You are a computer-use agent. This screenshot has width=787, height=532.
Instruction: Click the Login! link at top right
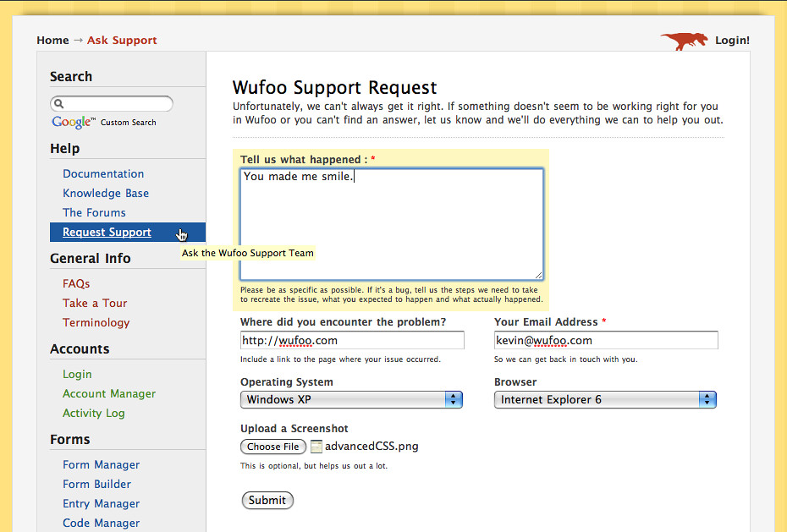(x=732, y=40)
